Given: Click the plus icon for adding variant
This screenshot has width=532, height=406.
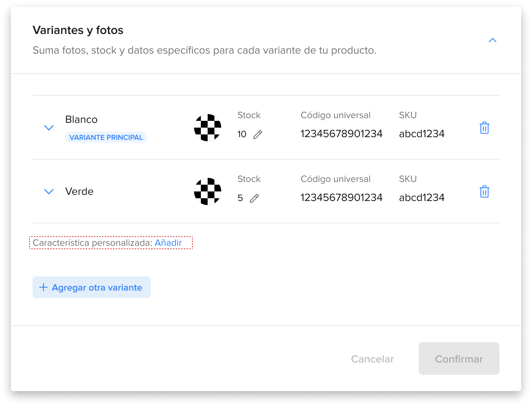Looking at the screenshot, I should (x=43, y=287).
